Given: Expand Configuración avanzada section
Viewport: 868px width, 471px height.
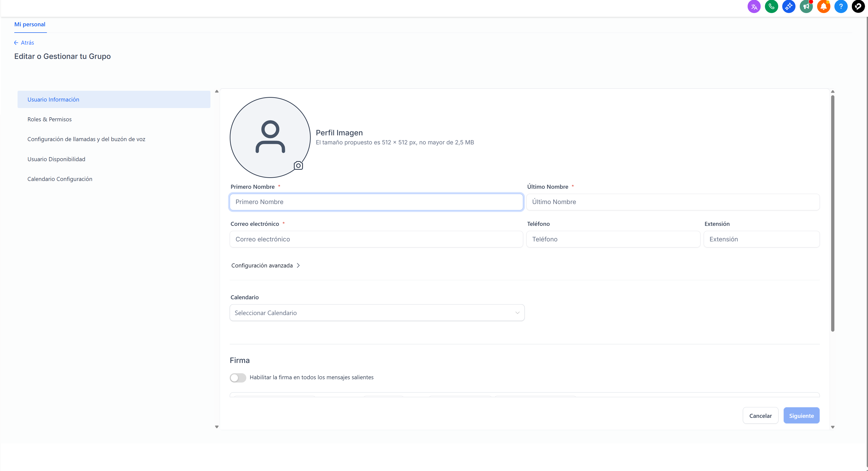Looking at the screenshot, I should click(x=266, y=265).
